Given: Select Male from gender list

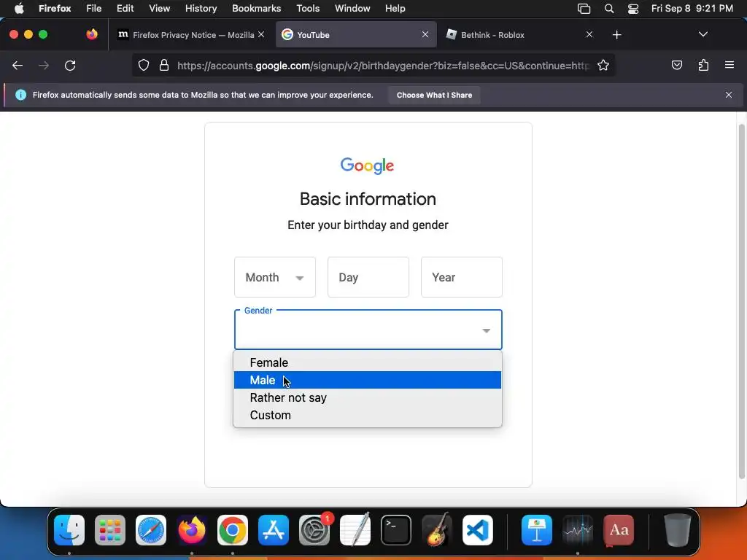Looking at the screenshot, I should (x=368, y=380).
